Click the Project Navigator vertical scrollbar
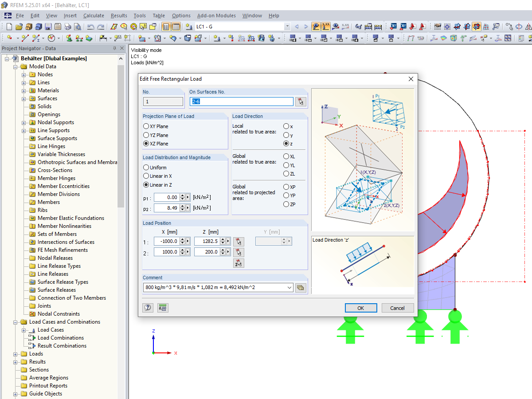The width and height of the screenshot is (532, 399). [121, 133]
